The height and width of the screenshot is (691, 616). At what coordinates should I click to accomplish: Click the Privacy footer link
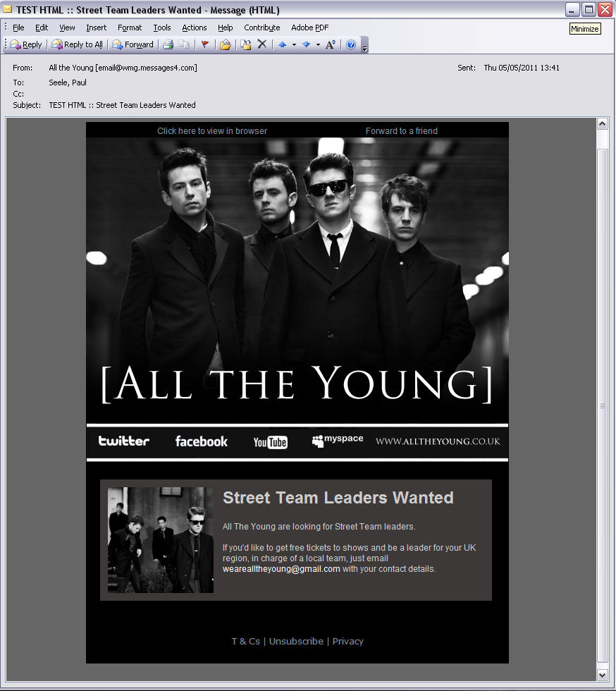tap(347, 641)
